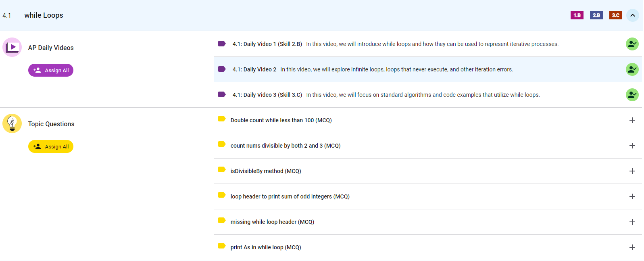
Task: Click yellow tag beside print As question
Action: point(222,246)
